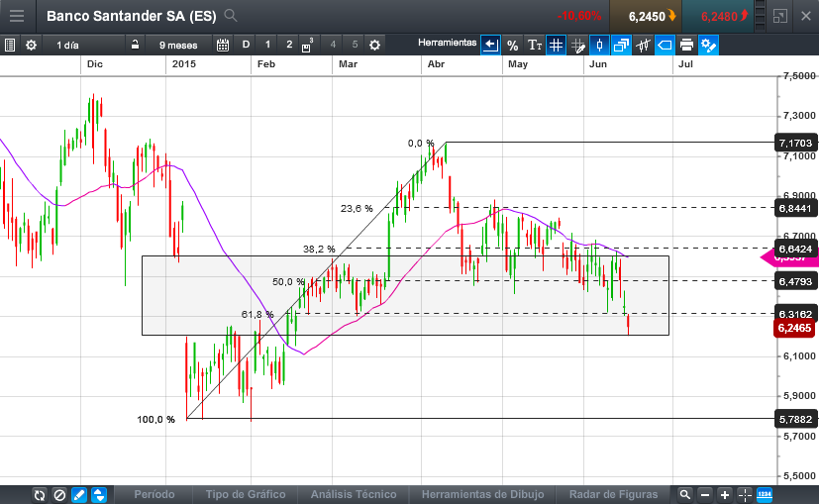Screen dimensions: 819x504
Task: Select the 7,1703 Fibonacci price label
Action: (795, 144)
